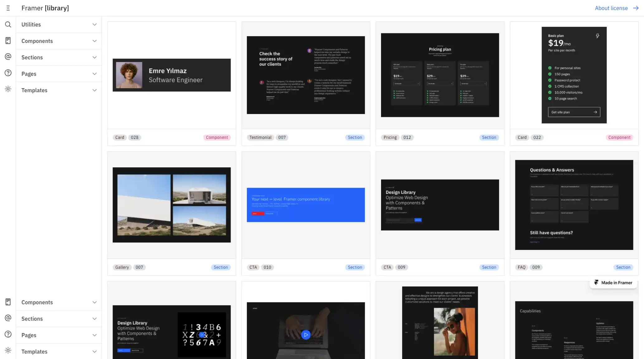The height and width of the screenshot is (359, 644).
Task: Open the blue CTA 010 banner preview
Action: coord(306,205)
